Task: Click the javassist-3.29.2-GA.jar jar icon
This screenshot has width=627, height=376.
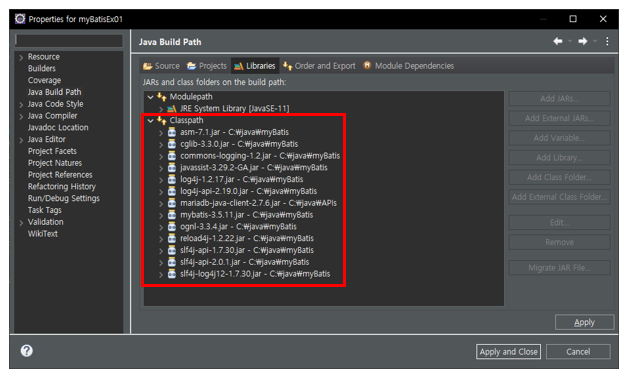Action: click(172, 168)
